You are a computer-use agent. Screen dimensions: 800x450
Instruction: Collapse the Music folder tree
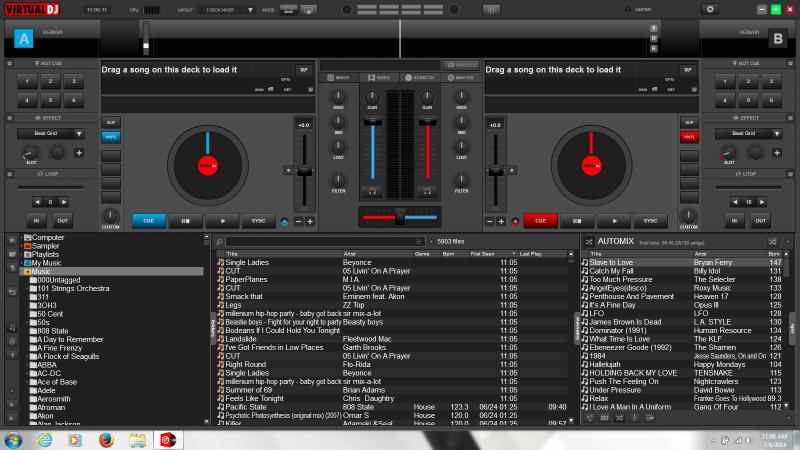pyautogui.click(x=21, y=272)
